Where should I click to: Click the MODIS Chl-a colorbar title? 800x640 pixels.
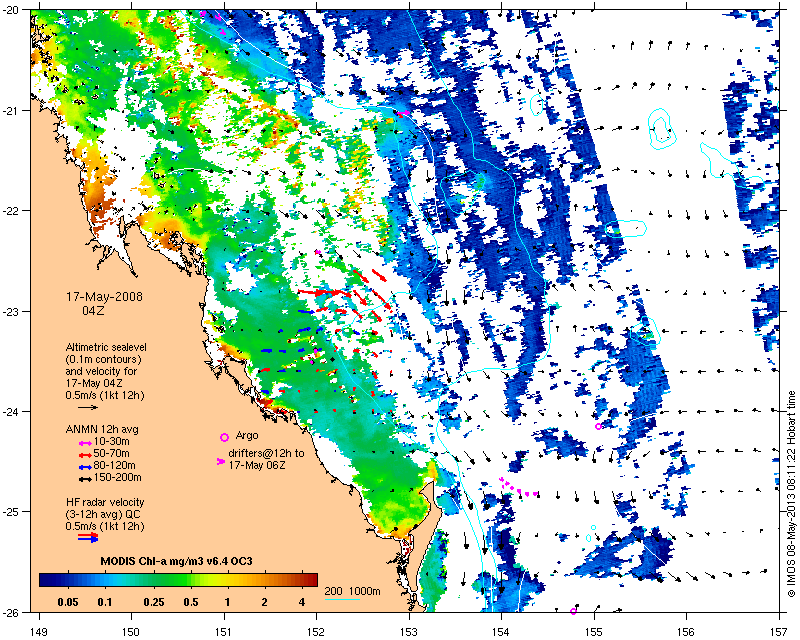click(x=177, y=561)
